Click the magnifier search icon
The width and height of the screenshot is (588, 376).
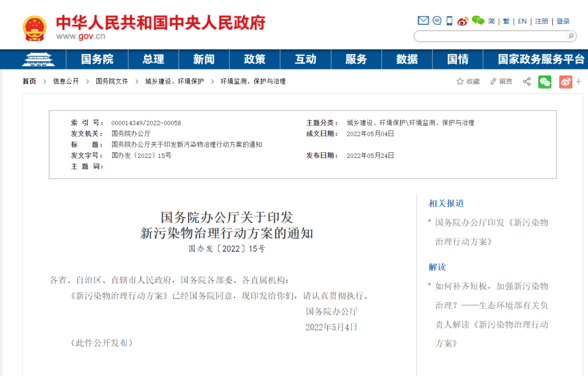pyautogui.click(x=570, y=36)
